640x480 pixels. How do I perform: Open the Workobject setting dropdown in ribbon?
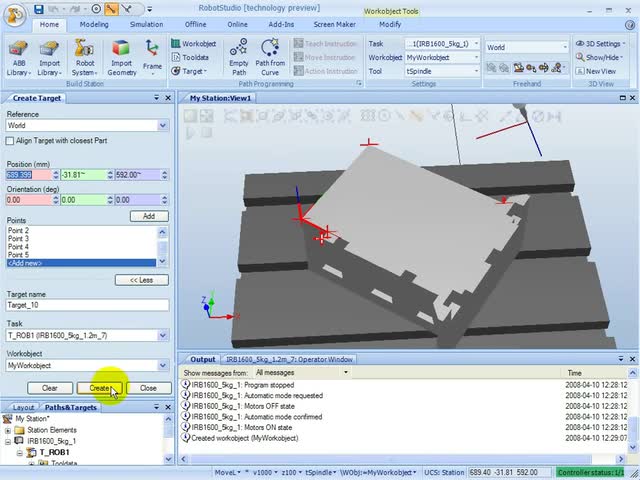coord(476,58)
